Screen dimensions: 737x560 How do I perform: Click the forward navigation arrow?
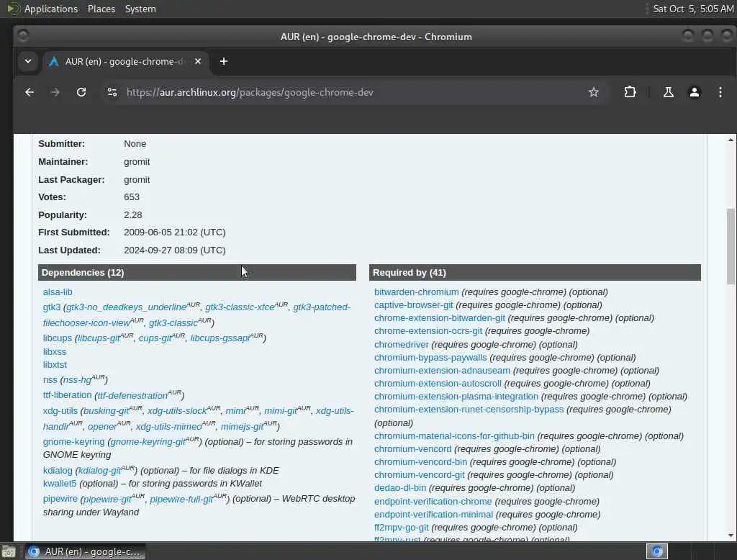coord(55,92)
